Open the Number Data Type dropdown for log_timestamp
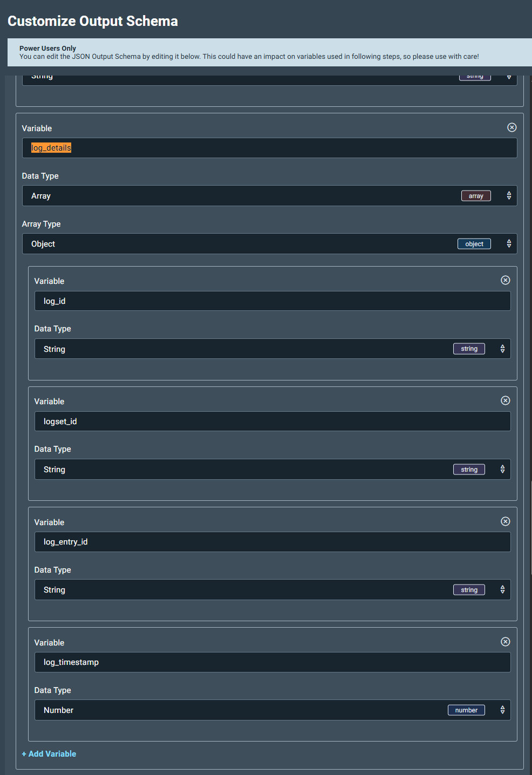This screenshot has width=532, height=775. pos(272,710)
